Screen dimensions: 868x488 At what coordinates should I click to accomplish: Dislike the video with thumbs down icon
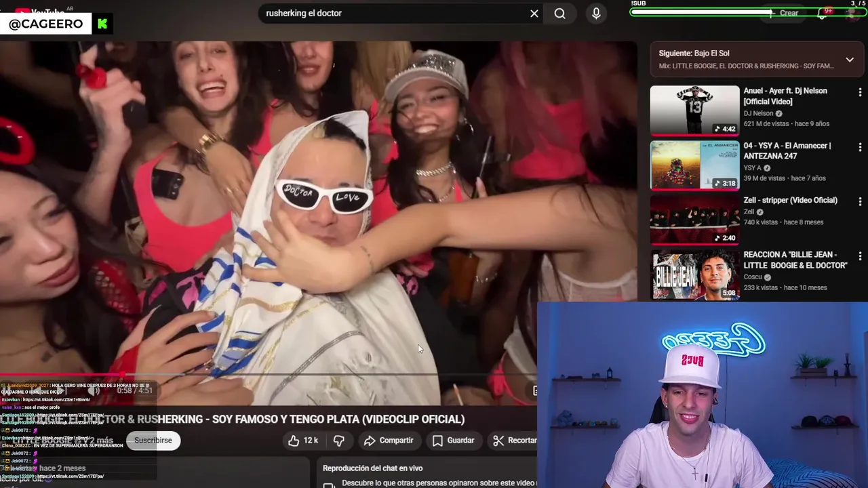[338, 441]
